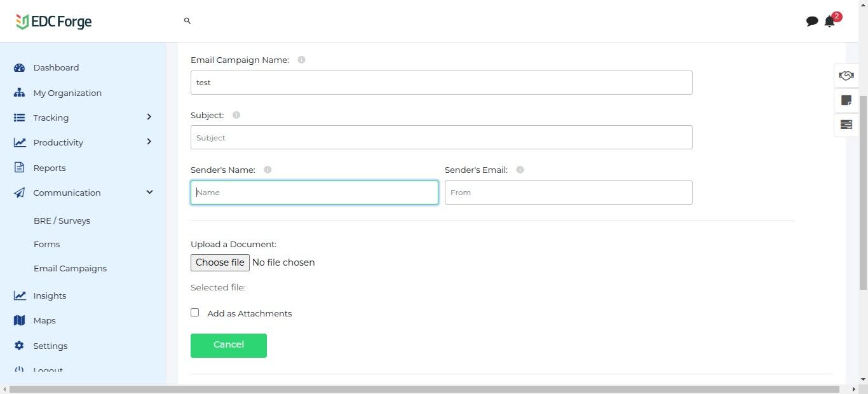Click the green Cancel button
The image size is (868, 394).
[x=229, y=345]
